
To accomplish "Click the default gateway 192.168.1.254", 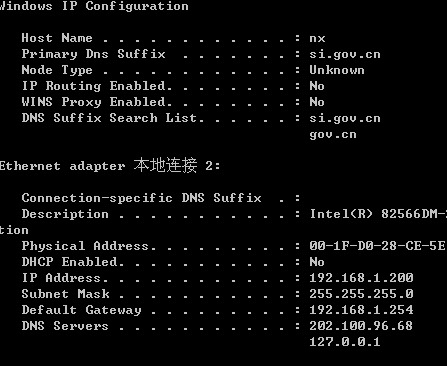I will coord(361,310).
